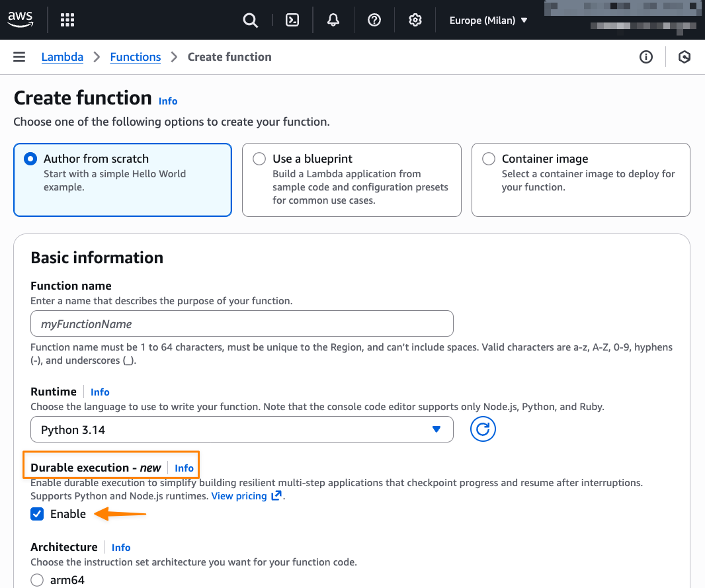This screenshot has width=705, height=588.
Task: Open the side navigation hamburger menu
Action: tap(19, 57)
